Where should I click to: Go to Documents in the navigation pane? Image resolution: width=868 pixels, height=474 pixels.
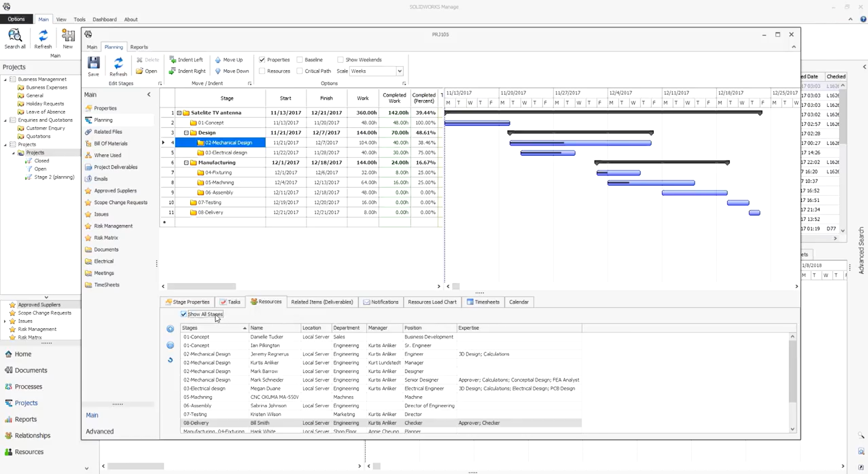coord(31,370)
